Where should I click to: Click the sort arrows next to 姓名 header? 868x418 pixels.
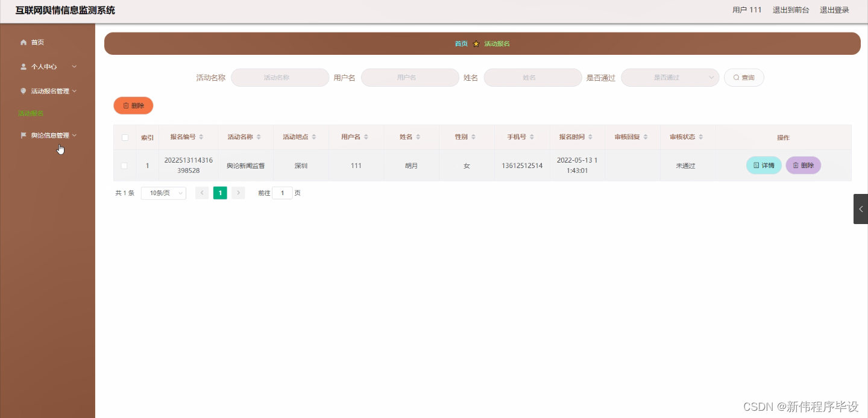[418, 137]
